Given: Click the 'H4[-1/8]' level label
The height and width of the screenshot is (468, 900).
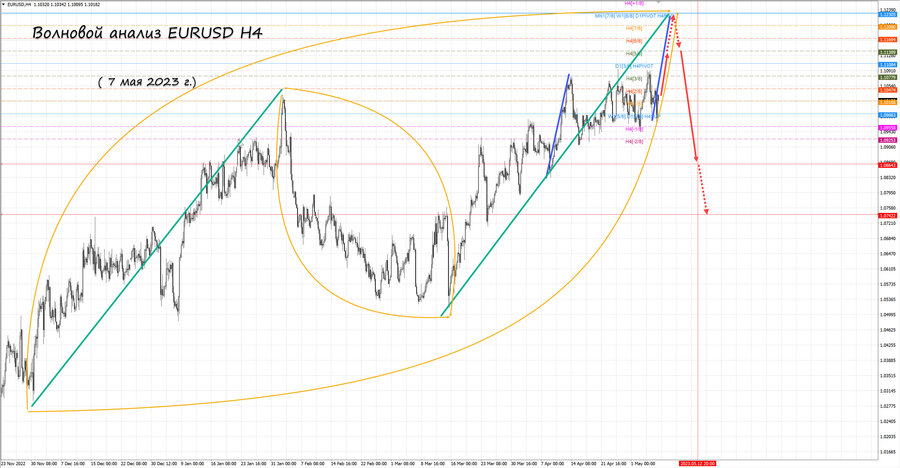Looking at the screenshot, I should tap(634, 129).
